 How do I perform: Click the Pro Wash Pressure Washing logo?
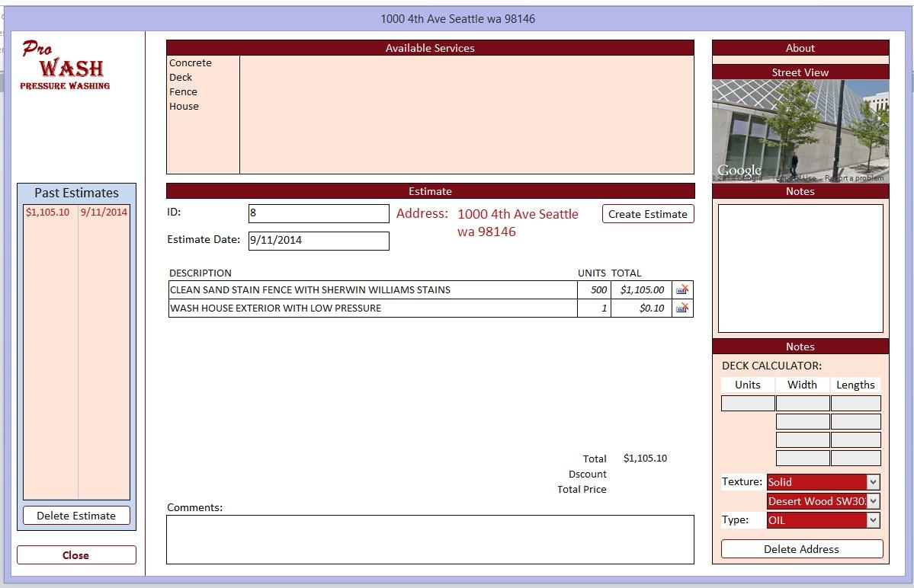[x=64, y=66]
